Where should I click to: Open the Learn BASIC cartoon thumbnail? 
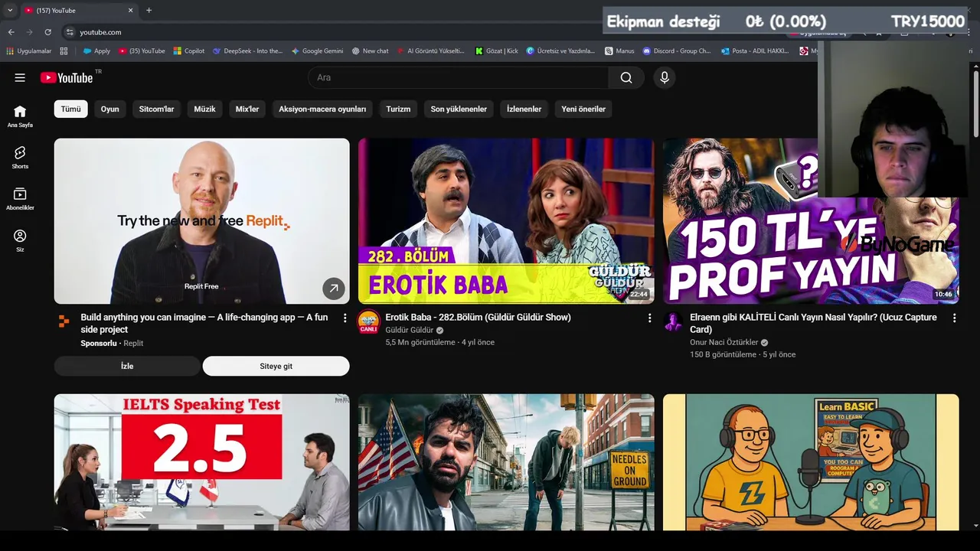point(811,462)
